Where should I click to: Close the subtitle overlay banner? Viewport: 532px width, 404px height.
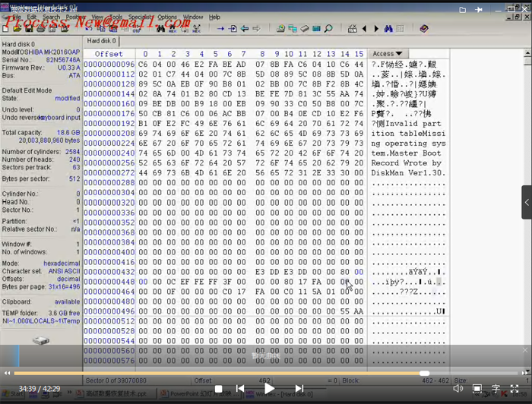coord(525,350)
